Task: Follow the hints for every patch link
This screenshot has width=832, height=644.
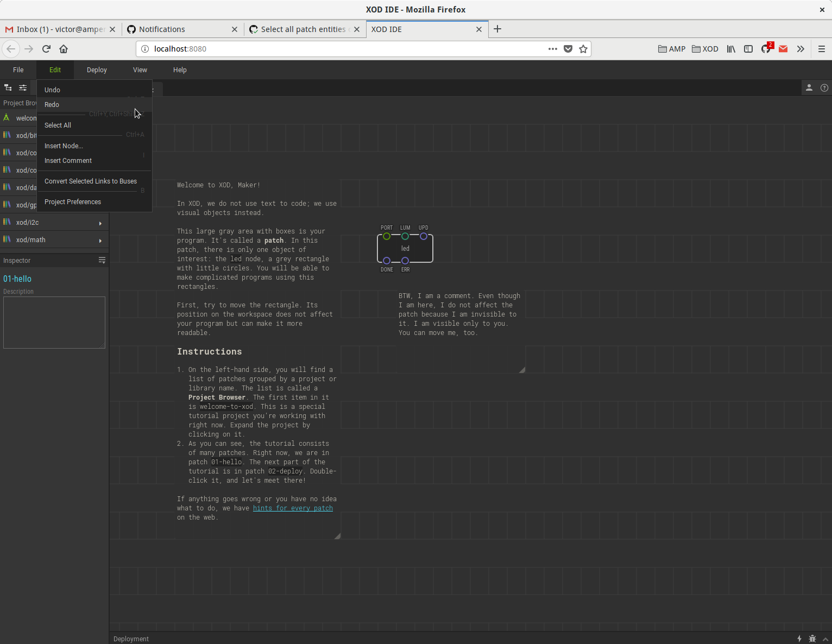Action: 293,508
